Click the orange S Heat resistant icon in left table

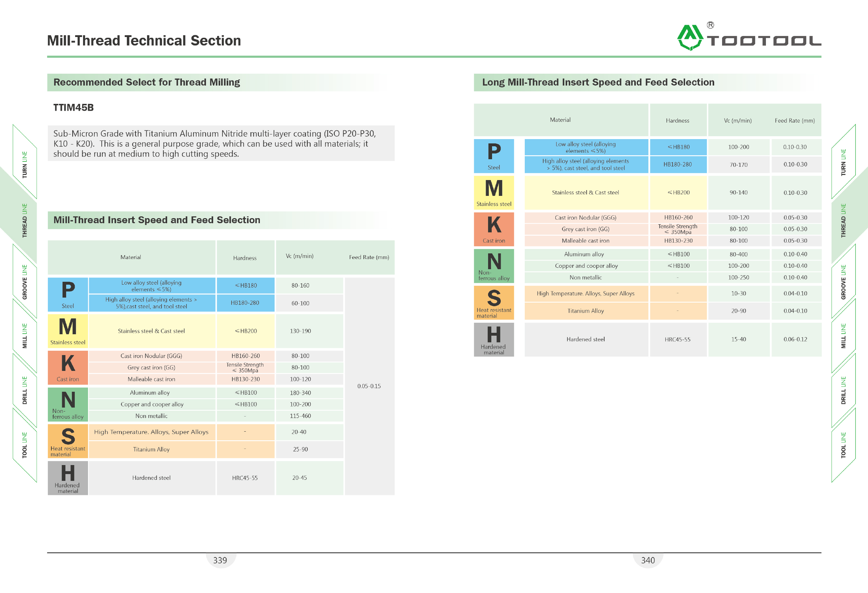[x=68, y=441]
